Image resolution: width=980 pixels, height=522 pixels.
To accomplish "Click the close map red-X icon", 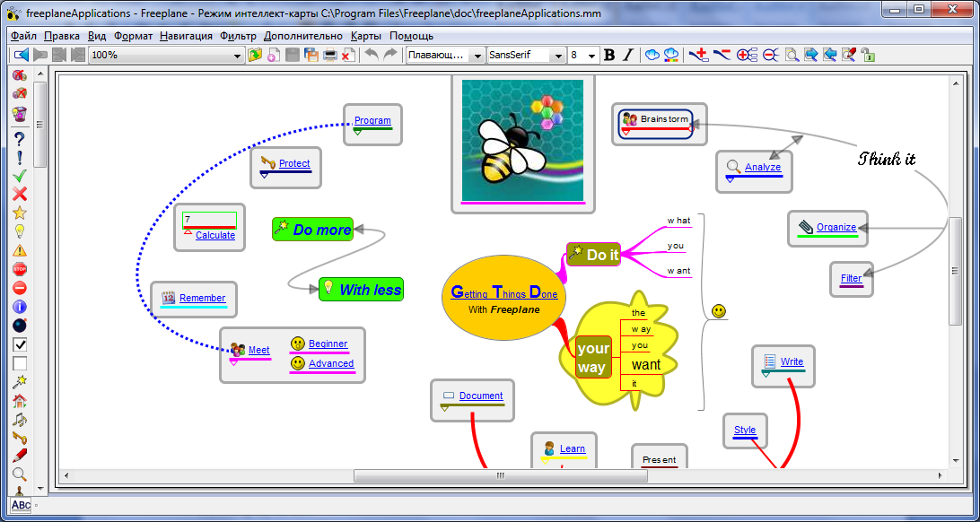I will point(348,55).
